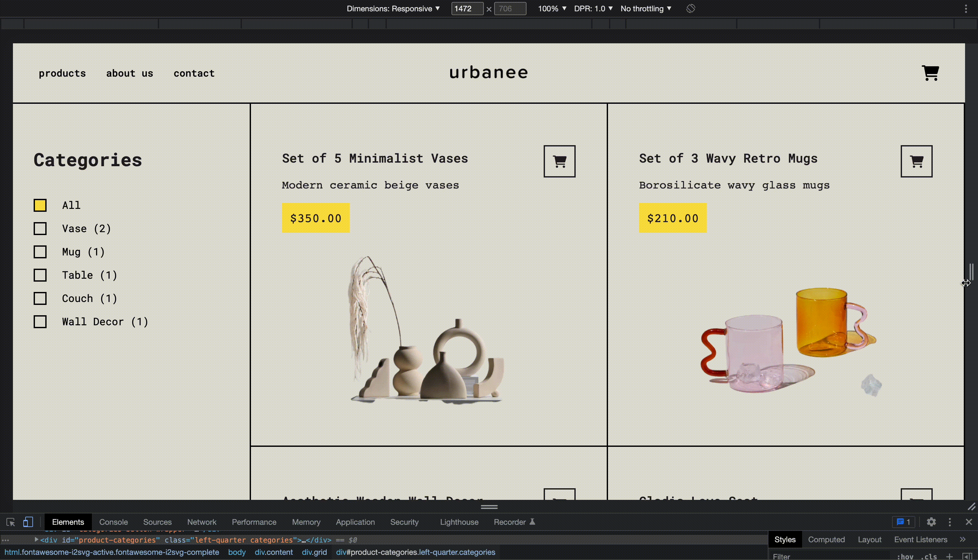This screenshot has width=978, height=560.
Task: Click the inspect element icon in DevTools toolbar
Action: [10, 522]
